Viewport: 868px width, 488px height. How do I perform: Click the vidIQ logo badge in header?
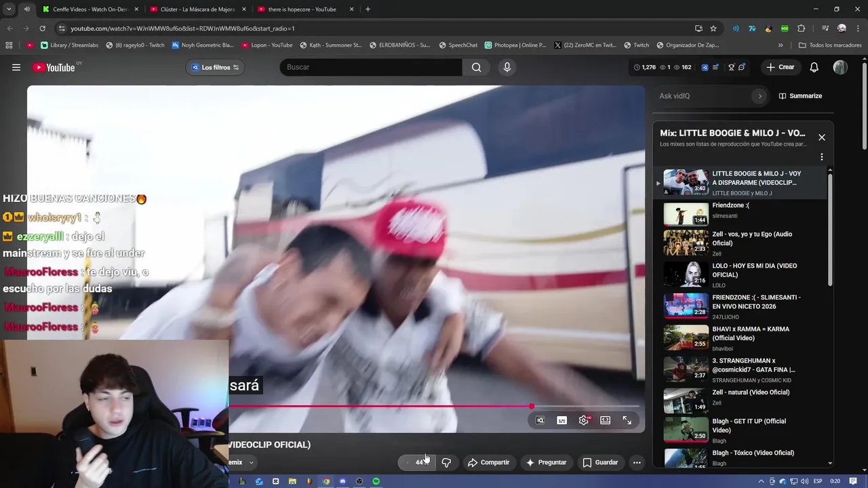[x=705, y=67]
